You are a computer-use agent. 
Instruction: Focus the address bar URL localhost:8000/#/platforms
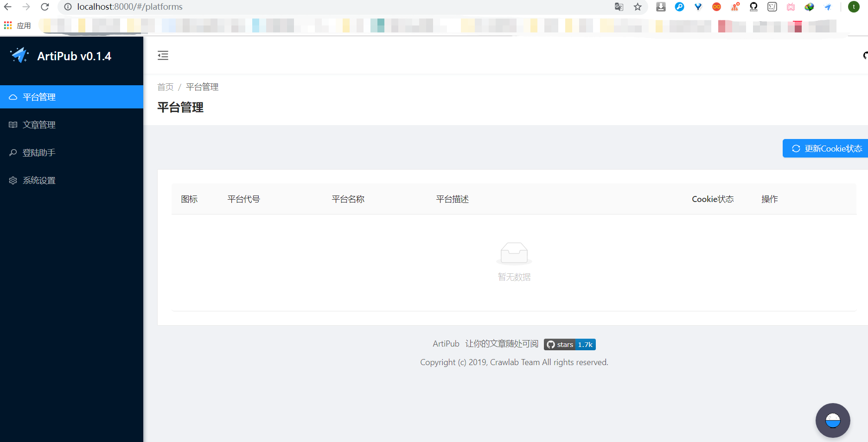130,7
